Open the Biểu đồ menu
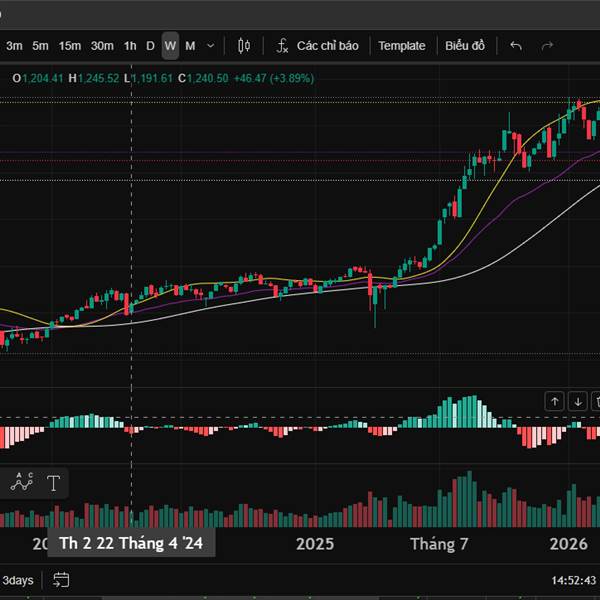 tap(465, 46)
